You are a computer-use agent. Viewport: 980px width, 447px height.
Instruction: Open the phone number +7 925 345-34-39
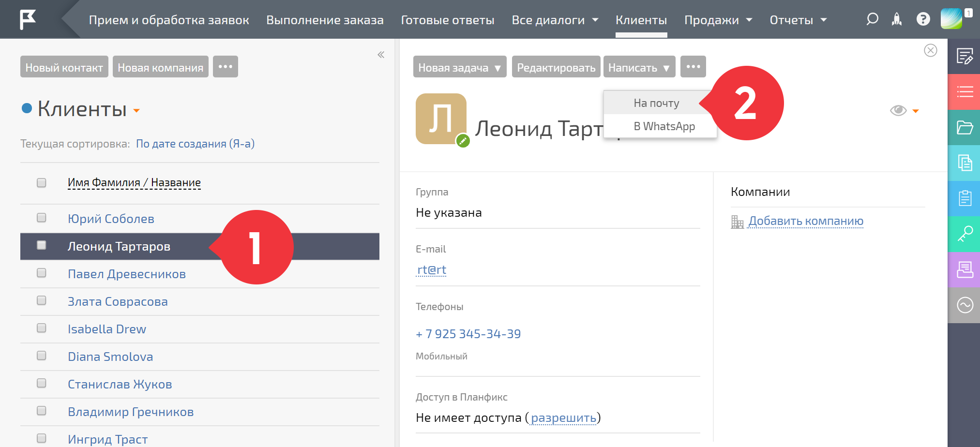468,334
